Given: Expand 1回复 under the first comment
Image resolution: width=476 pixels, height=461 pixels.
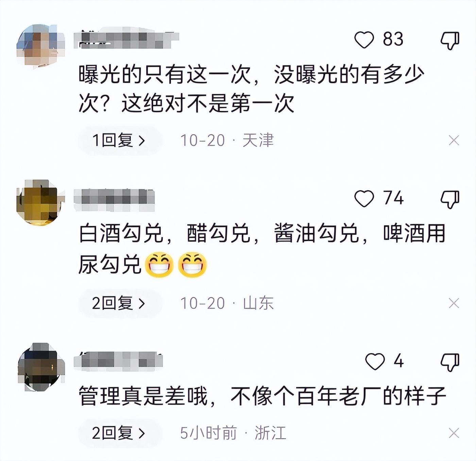Looking at the screenshot, I should pos(120,140).
